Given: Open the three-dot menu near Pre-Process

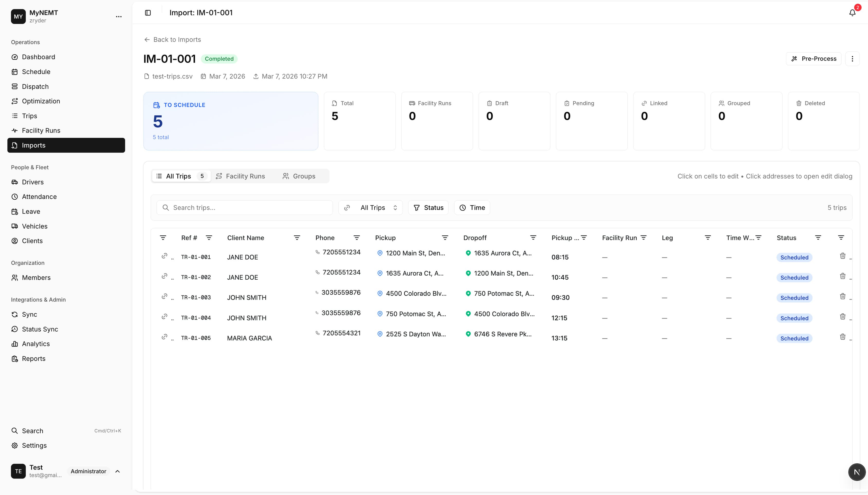Looking at the screenshot, I should tap(852, 58).
